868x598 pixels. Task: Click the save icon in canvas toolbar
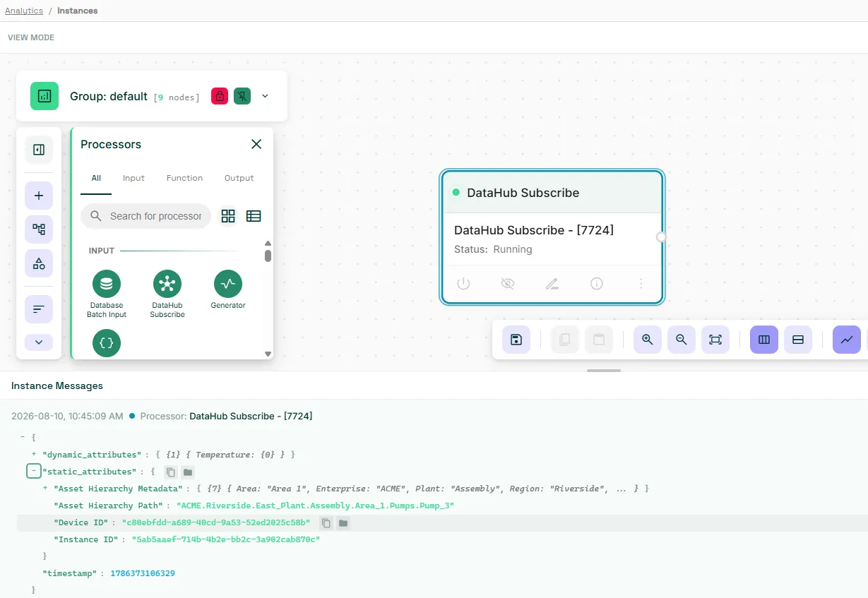[516, 340]
